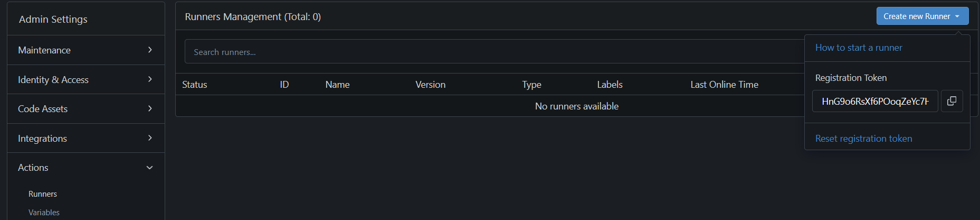Viewport: 980px width, 220px height.
Task: Expand the Code Assets section
Action: click(x=85, y=109)
